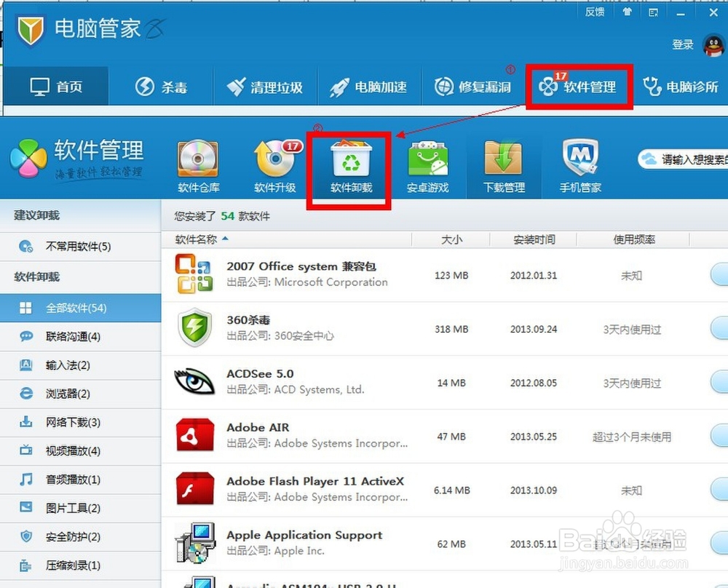Select 全部软件(54) category
This screenshot has width=728, height=588.
[x=80, y=308]
